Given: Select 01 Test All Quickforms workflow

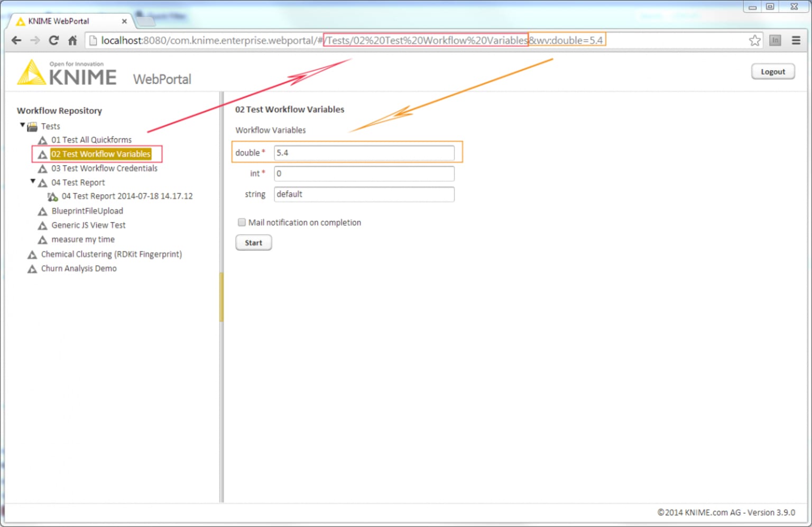Looking at the screenshot, I should point(91,140).
